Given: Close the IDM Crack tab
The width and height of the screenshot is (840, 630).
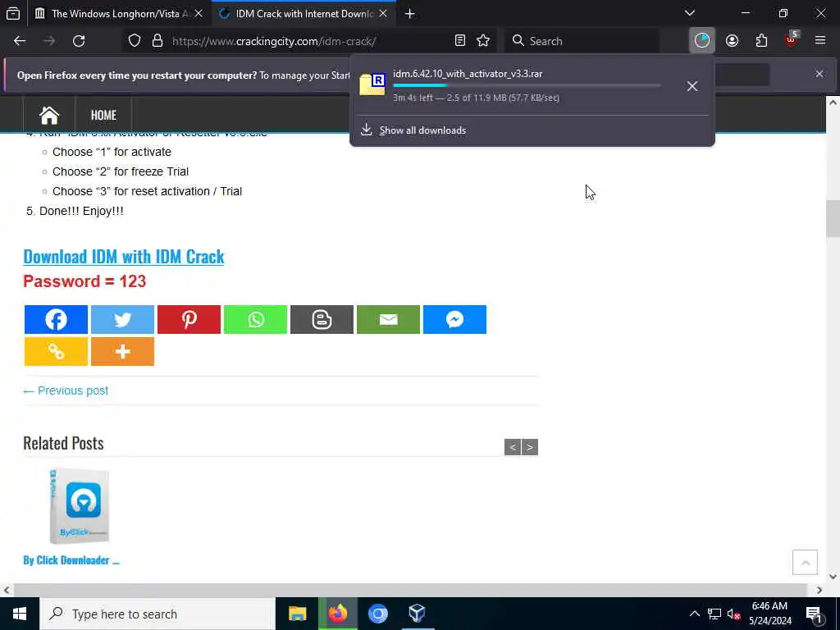Looking at the screenshot, I should [383, 14].
